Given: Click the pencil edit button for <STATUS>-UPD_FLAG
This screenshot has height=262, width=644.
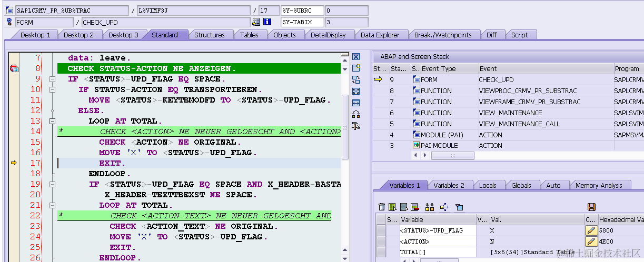Looking at the screenshot, I should click(x=591, y=230).
